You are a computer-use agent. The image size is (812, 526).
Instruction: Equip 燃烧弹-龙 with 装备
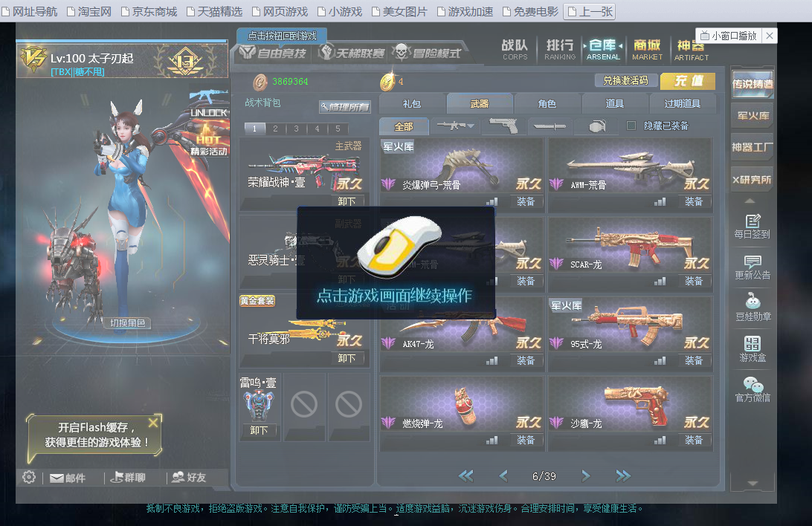coord(526,440)
